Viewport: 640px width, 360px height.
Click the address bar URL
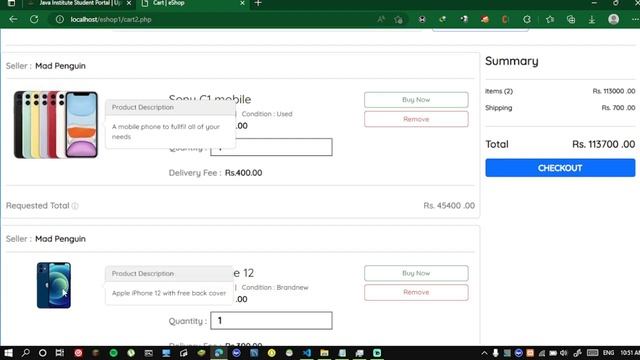point(111,19)
